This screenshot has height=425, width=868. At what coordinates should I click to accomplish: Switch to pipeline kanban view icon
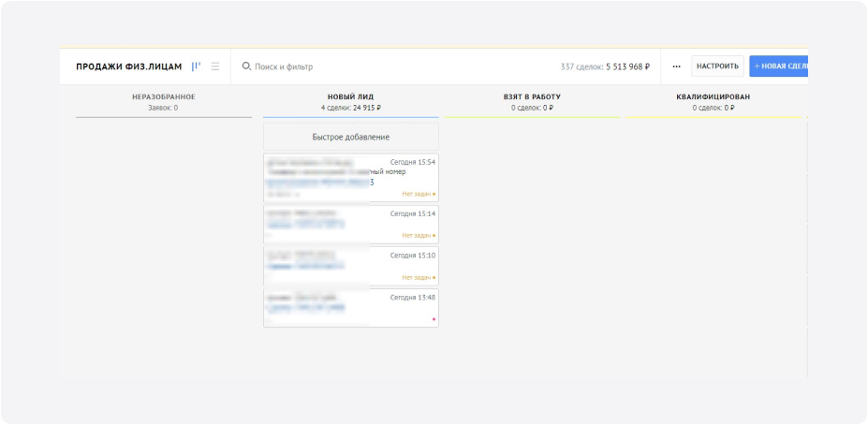[197, 66]
